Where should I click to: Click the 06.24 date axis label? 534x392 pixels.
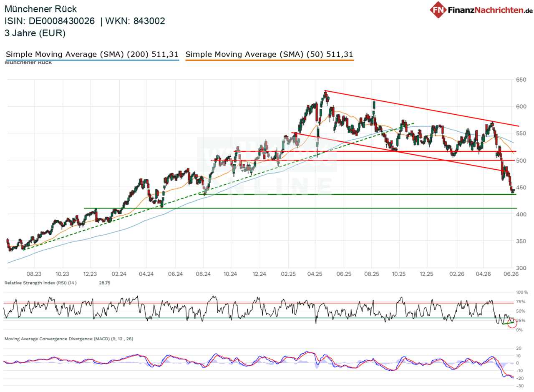tap(175, 274)
